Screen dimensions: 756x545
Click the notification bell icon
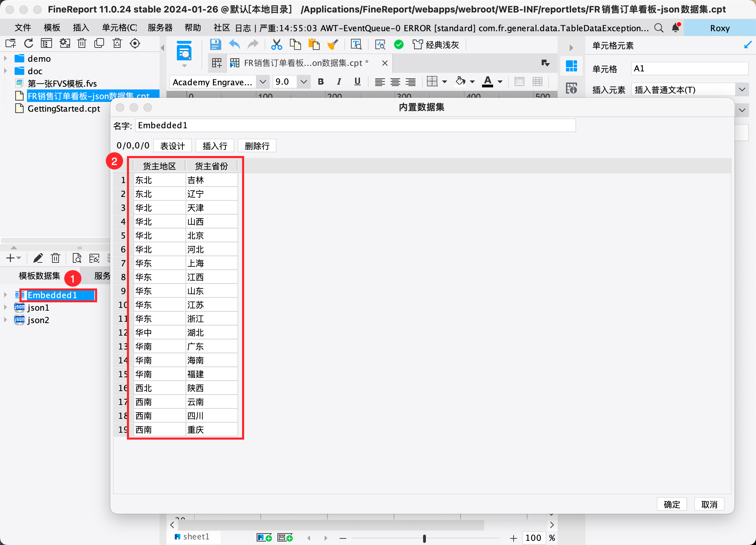pyautogui.click(x=676, y=28)
